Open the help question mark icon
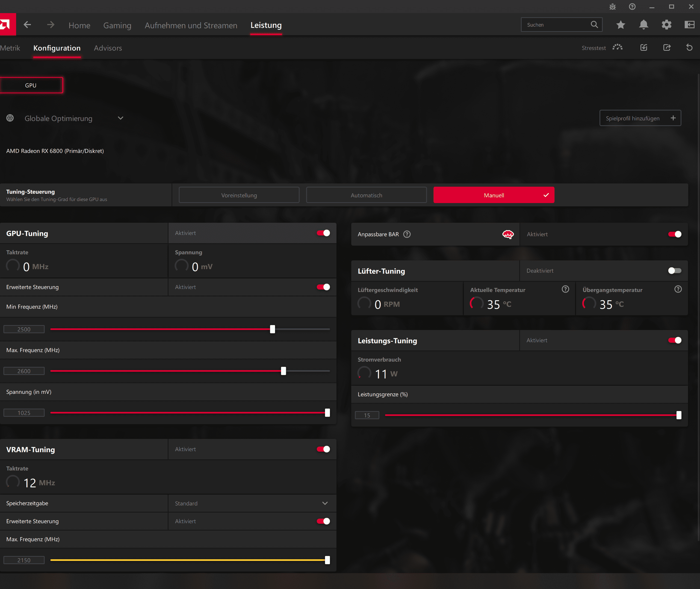 [x=632, y=7]
